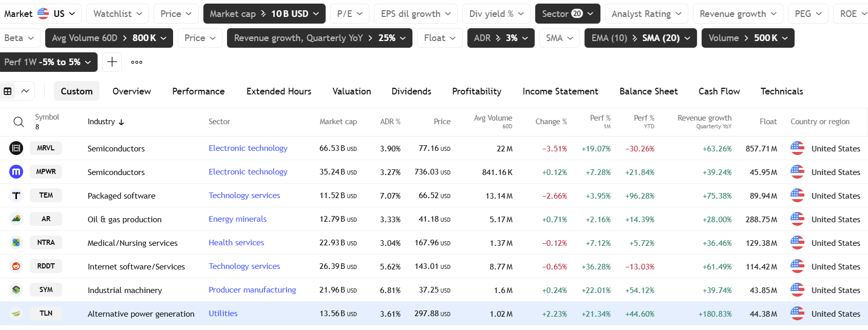Open the Market US dropdown
Image resolution: width=868 pixels, height=330 pixels.
tap(40, 14)
